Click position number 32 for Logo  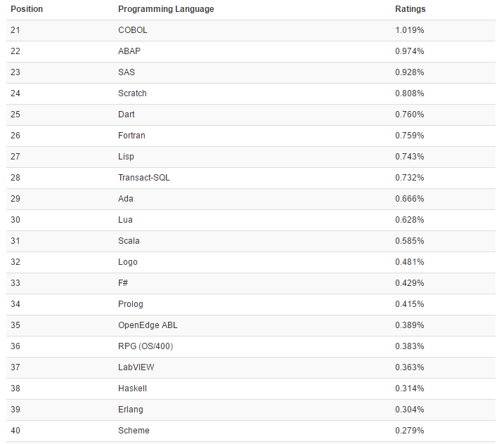click(15, 262)
